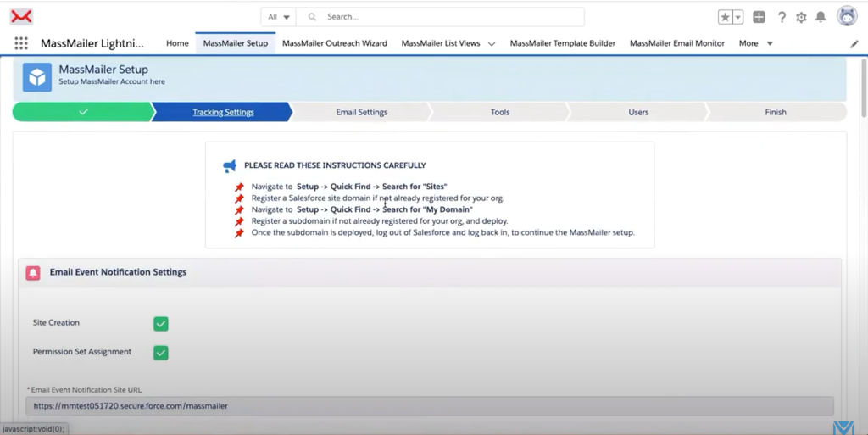868x435 pixels.
Task: Jump to the Users setup step
Action: (x=638, y=112)
